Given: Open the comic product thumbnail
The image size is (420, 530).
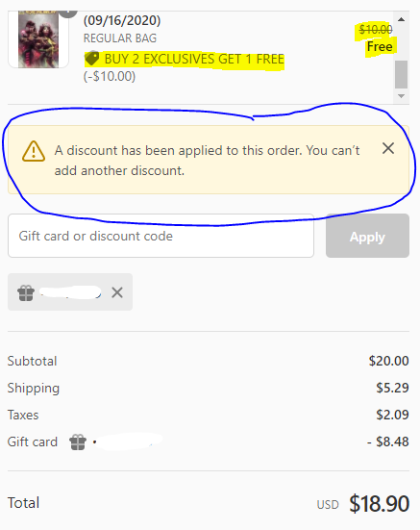Looking at the screenshot, I should click(38, 38).
